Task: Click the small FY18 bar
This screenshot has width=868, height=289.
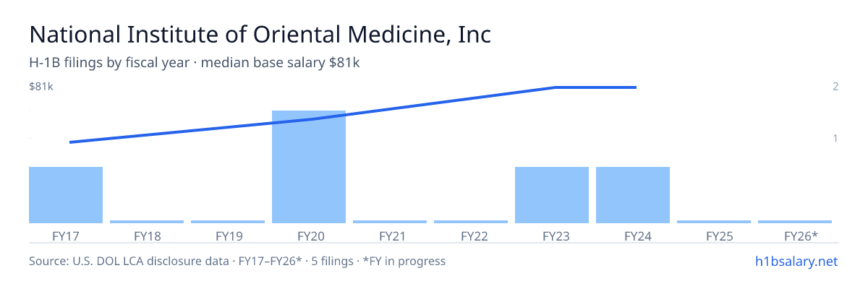Action: click(147, 222)
